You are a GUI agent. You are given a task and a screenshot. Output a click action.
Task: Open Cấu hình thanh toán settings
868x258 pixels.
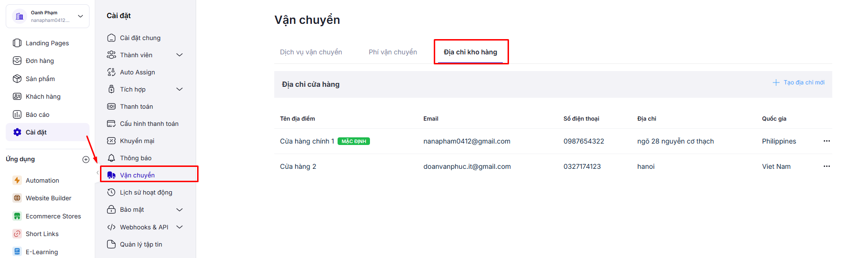149,124
